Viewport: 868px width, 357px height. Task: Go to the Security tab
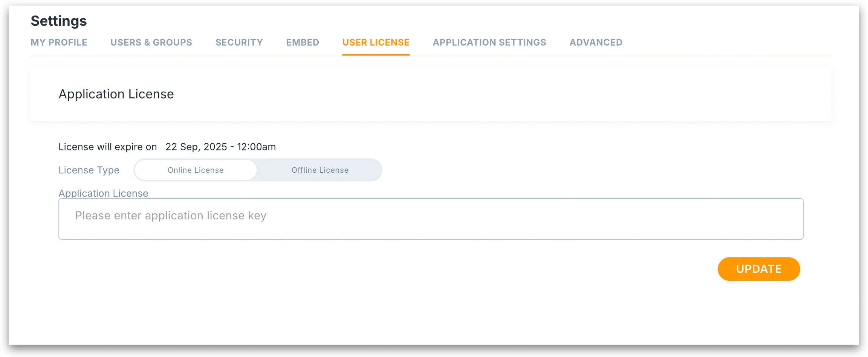point(239,42)
